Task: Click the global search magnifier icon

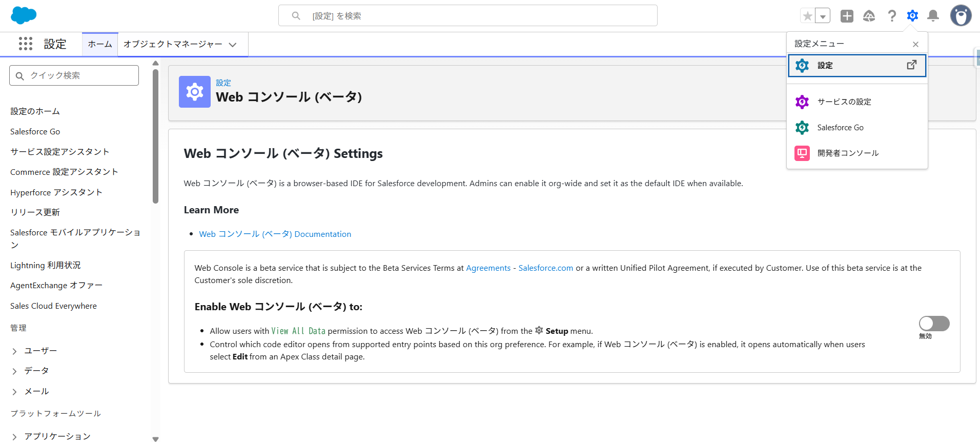Action: click(x=296, y=16)
